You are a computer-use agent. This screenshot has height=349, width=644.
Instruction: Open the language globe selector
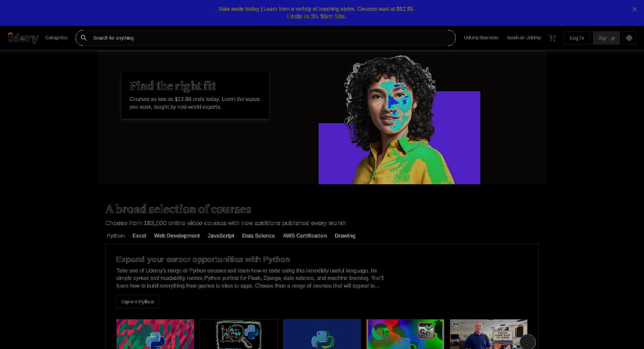629,38
